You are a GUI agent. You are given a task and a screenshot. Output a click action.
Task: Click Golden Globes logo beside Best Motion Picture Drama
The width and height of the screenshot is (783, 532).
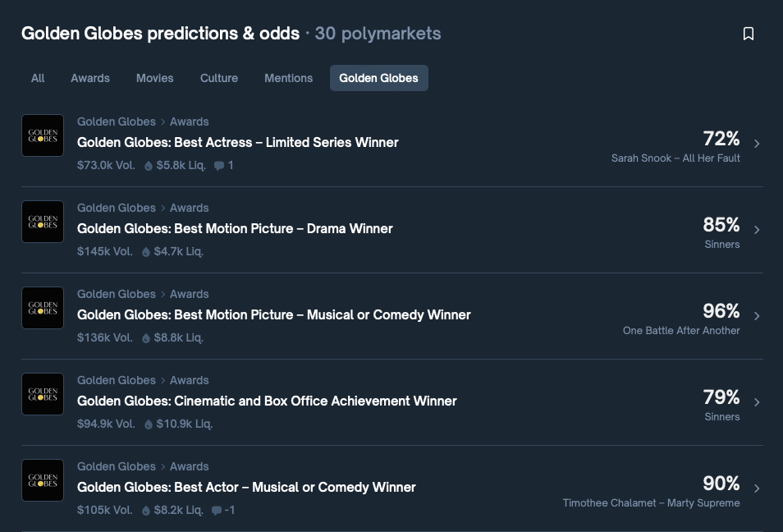[x=43, y=222]
